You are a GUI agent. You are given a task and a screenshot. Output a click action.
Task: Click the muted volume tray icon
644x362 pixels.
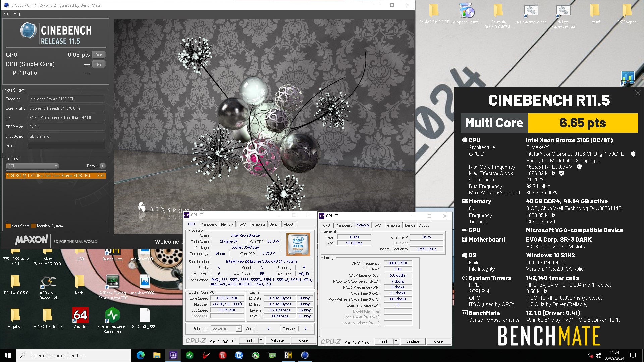tap(591, 355)
